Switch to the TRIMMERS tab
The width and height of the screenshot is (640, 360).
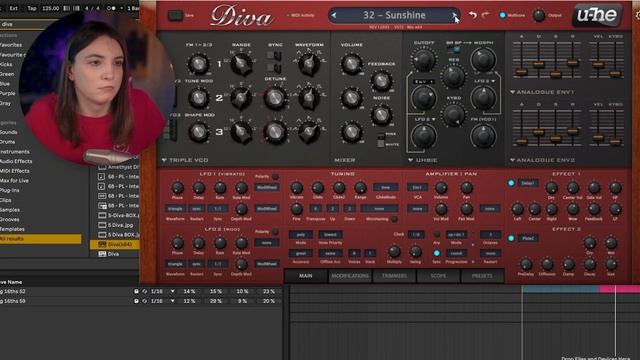tap(394, 276)
